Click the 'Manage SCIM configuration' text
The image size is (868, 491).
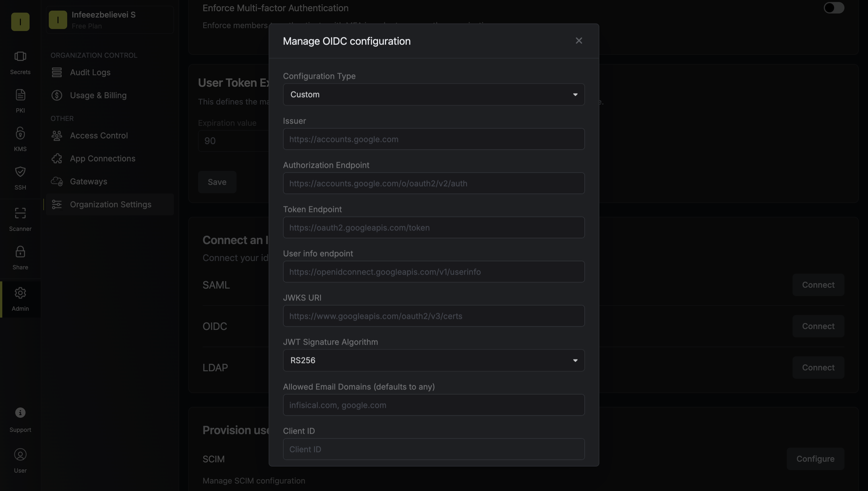pyautogui.click(x=254, y=481)
